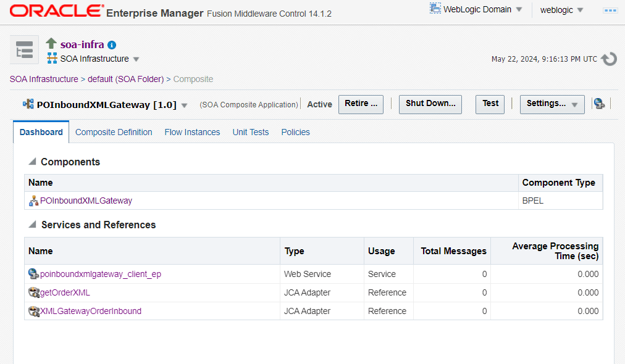Open the target navigation tree icon
625x364 pixels.
(x=24, y=50)
